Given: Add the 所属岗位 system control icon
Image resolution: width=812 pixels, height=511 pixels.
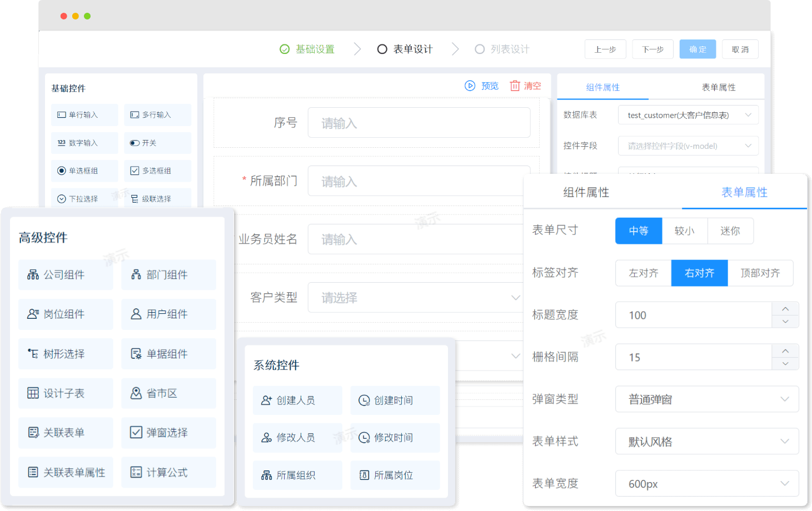Looking at the screenshot, I should [x=364, y=475].
